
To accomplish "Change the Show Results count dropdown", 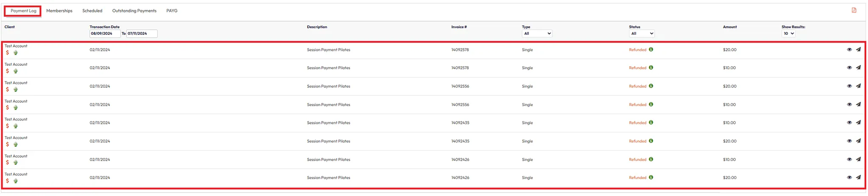I will coord(788,34).
